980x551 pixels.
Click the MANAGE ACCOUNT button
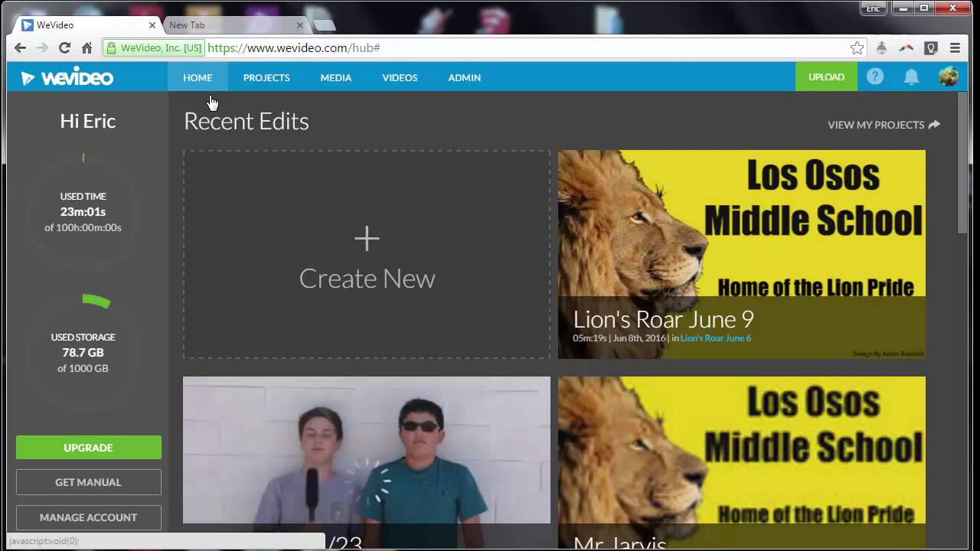coord(89,517)
